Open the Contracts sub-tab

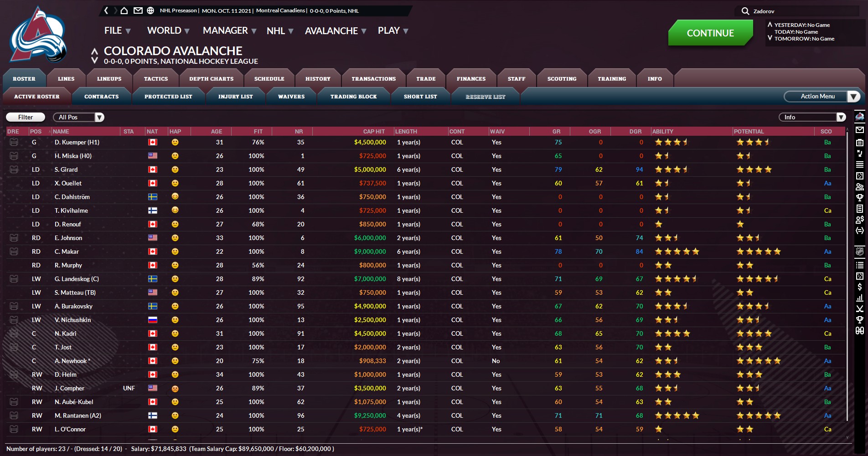click(x=101, y=97)
